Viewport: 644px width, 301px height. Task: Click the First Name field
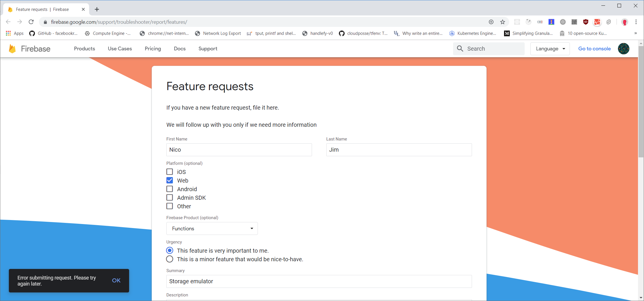pyautogui.click(x=239, y=150)
